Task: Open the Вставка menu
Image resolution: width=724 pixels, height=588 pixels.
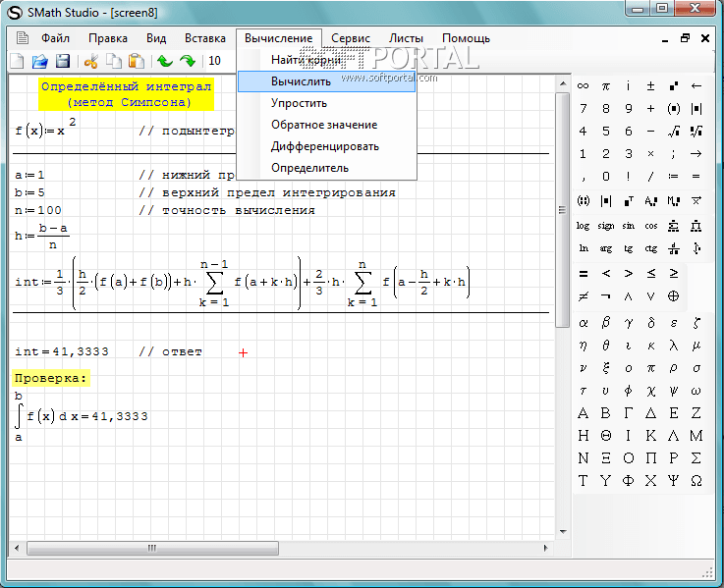Action: coord(205,38)
